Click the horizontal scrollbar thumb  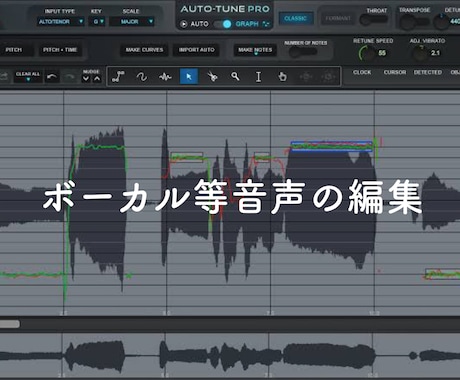pyautogui.click(x=10, y=324)
